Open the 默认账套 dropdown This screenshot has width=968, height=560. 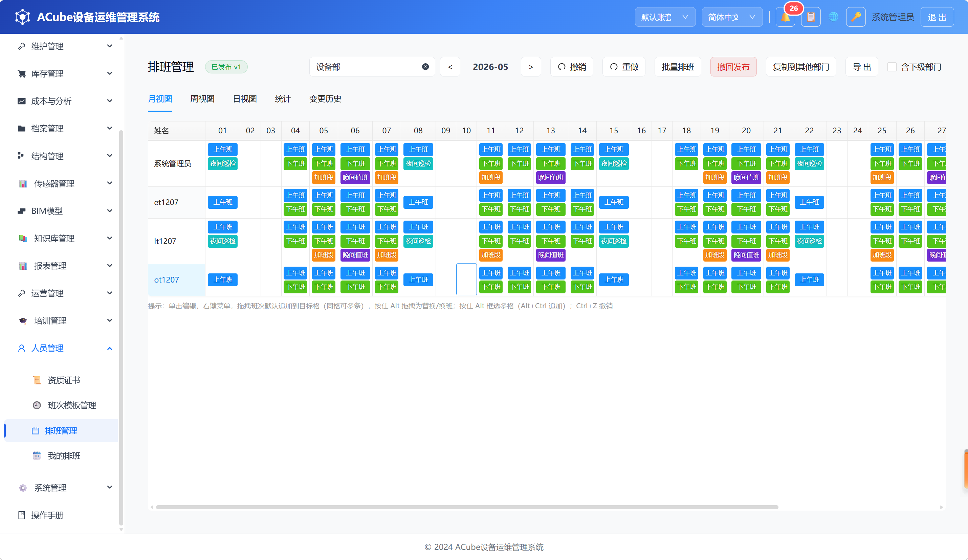[665, 17]
